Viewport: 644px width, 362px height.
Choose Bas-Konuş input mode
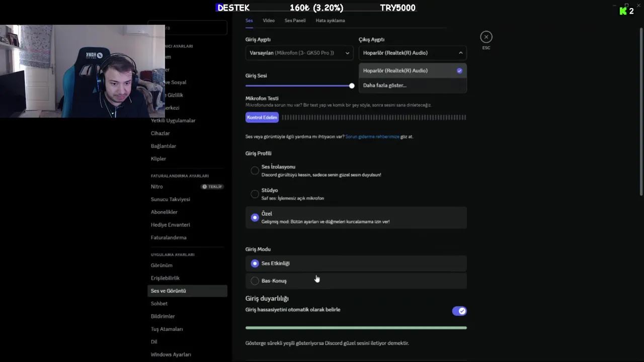[x=356, y=281]
